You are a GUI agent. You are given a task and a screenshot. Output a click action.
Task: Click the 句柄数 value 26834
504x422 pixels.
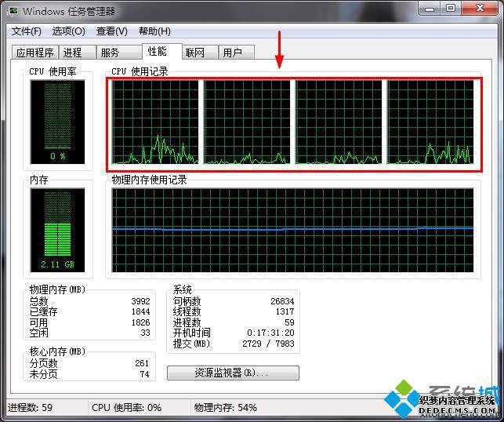tap(282, 301)
